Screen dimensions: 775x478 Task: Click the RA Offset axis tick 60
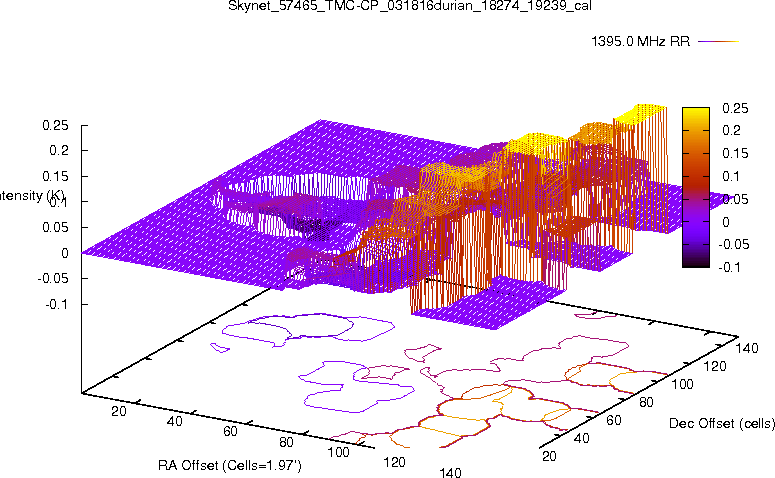tap(230, 432)
